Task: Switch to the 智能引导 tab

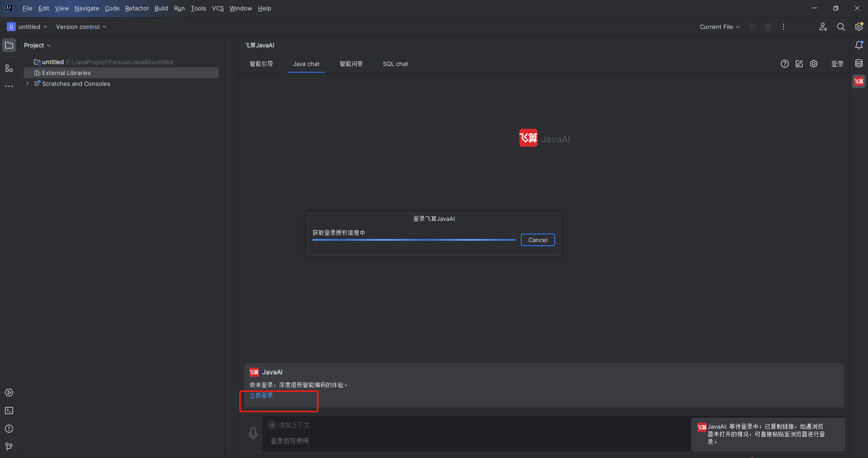Action: pyautogui.click(x=261, y=64)
